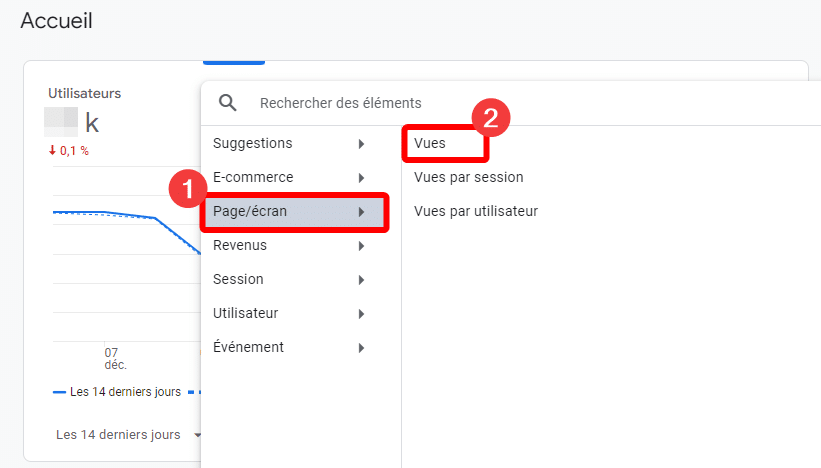Expand the Utilisateur submenu arrow

pyautogui.click(x=361, y=314)
